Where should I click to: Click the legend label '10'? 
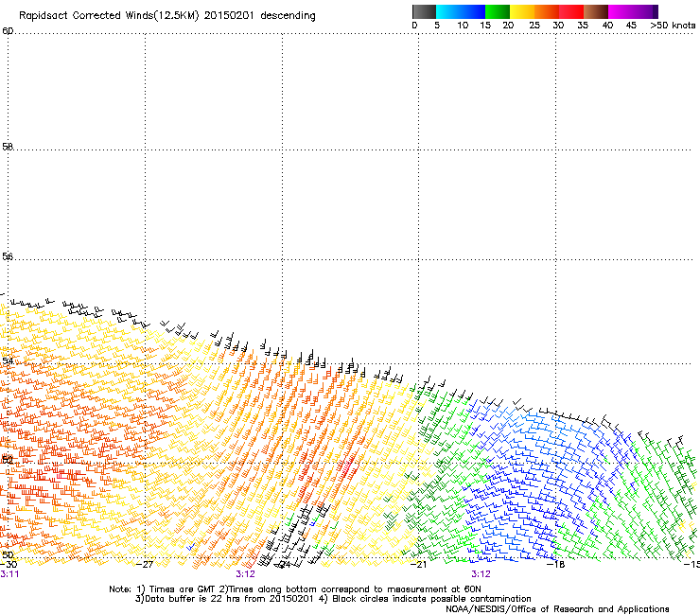[463, 26]
